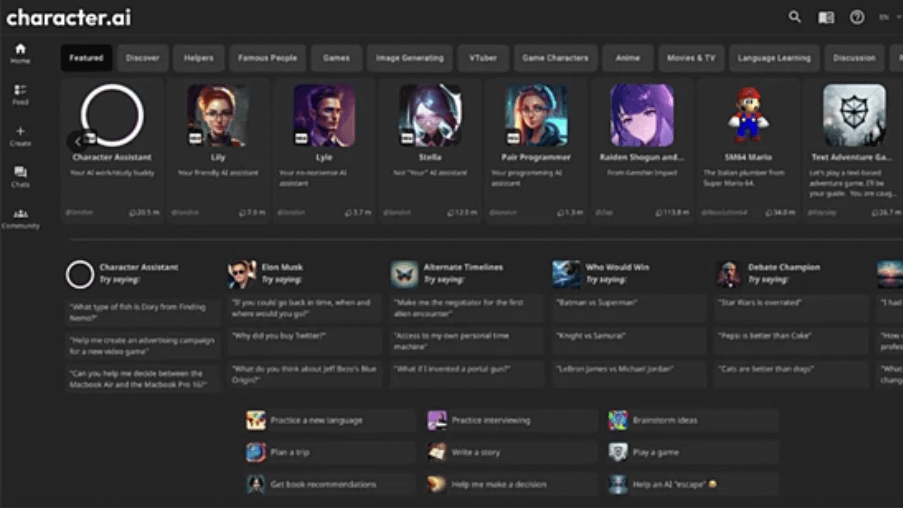This screenshot has width=903, height=508.
Task: Open the Community sidebar icon
Action: 20,218
